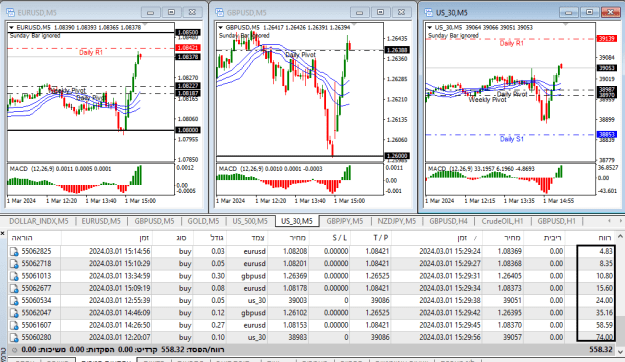Click the Daily Pivot label on GBPUSD chart

click(x=301, y=55)
